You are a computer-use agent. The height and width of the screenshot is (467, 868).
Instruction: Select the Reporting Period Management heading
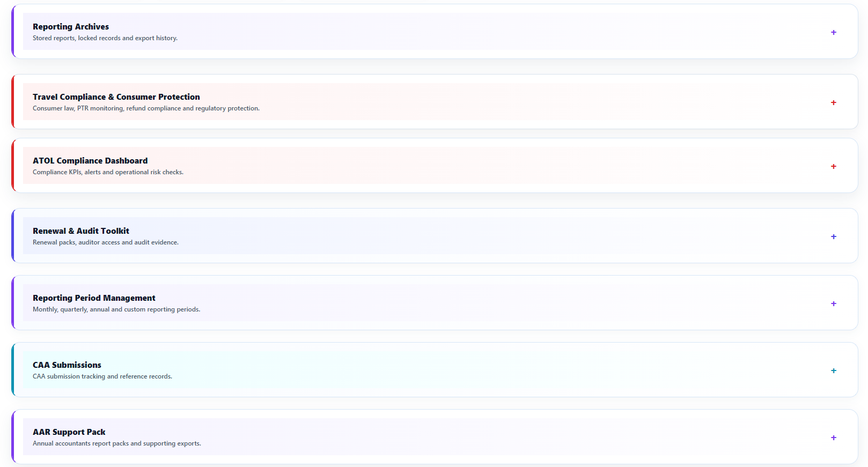click(x=94, y=298)
